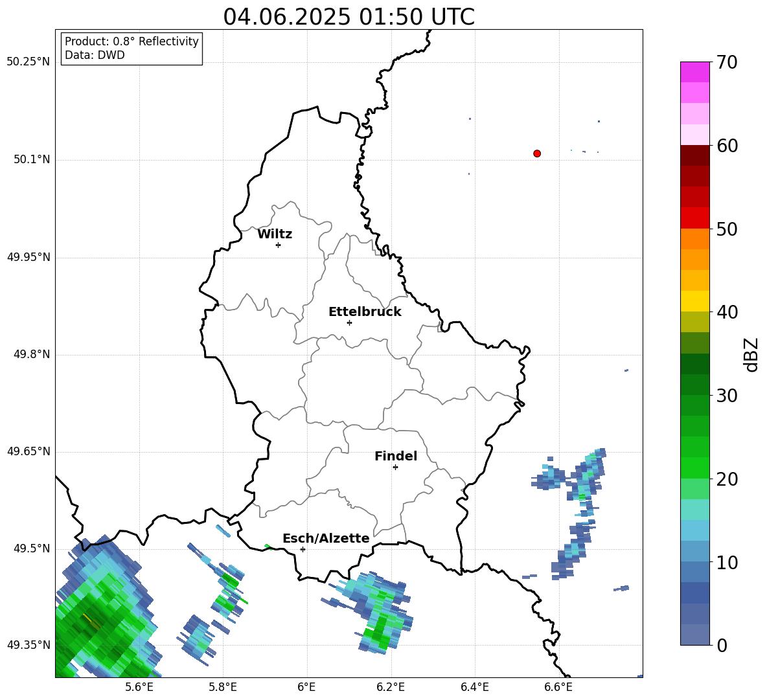The width and height of the screenshot is (767, 700).
Task: Click the 6.4°E longitude label
Action: (474, 687)
